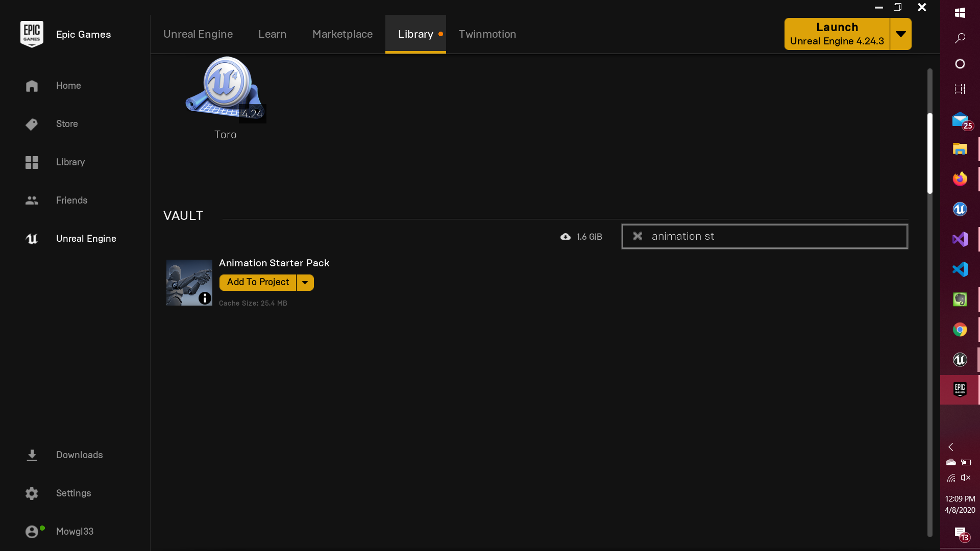Launch Unreal Engine 4.24.3

(x=837, y=34)
